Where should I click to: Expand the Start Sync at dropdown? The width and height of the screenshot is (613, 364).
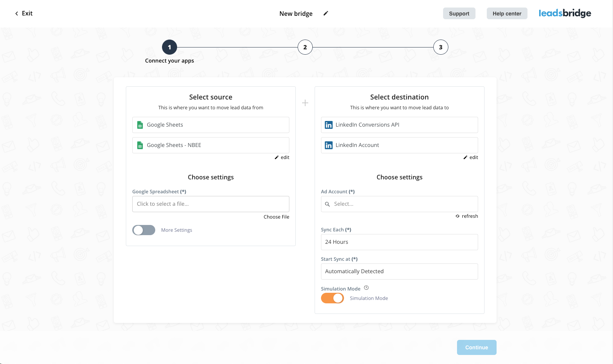399,272
